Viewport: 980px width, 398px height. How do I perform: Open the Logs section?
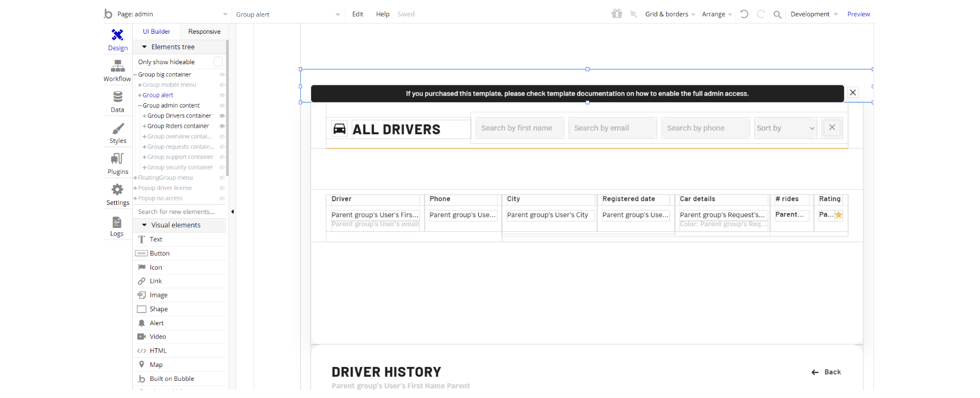[117, 226]
